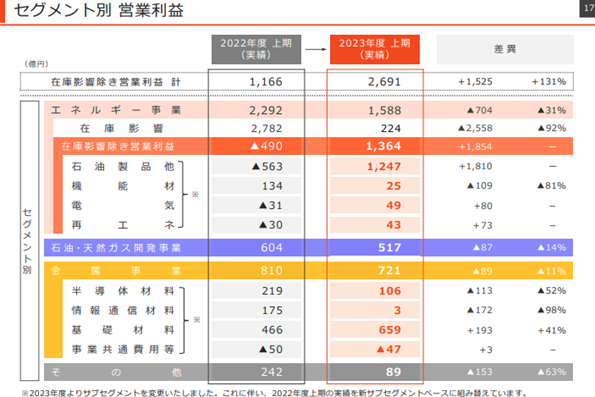Click the (億円) unit label
Image resolution: width=595 pixels, height=397 pixels.
click(36, 64)
